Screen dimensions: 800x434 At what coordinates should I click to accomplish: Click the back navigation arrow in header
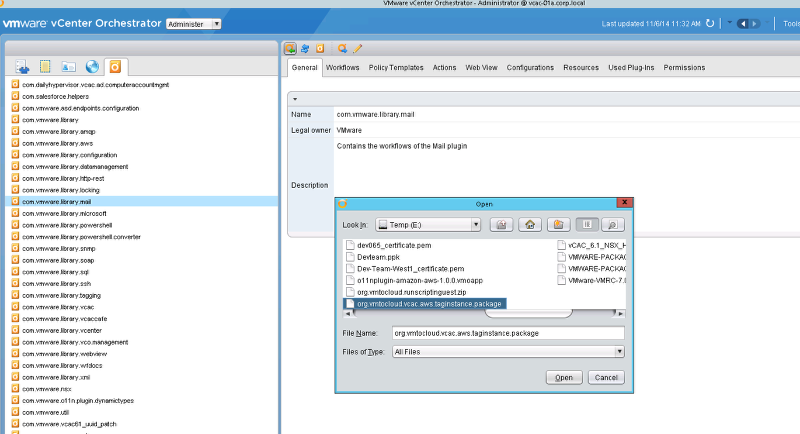[x=743, y=23]
